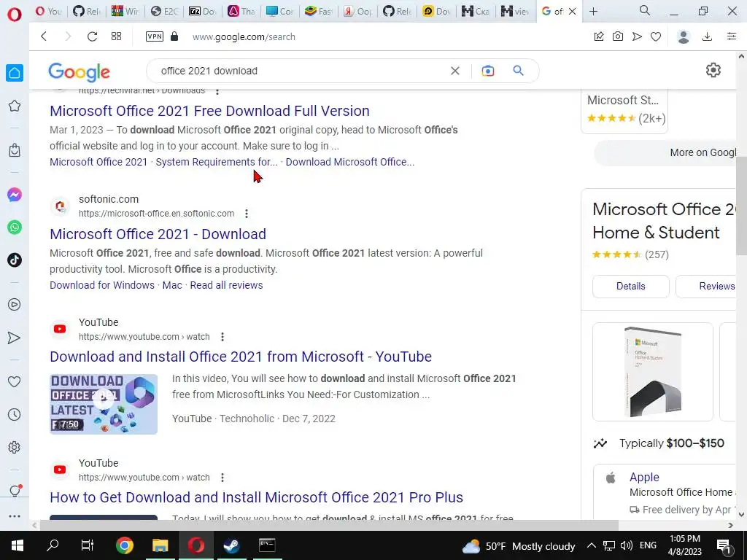Switch to the Fast tab with BlueStacks icon
Screen dimensions: 747x560
[x=319, y=12]
